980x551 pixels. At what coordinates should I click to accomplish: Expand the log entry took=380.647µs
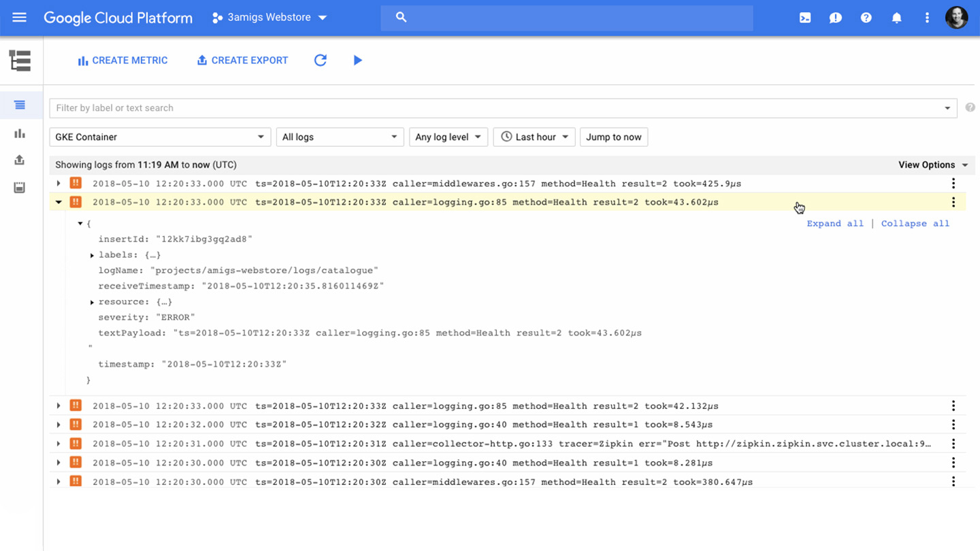click(x=59, y=482)
